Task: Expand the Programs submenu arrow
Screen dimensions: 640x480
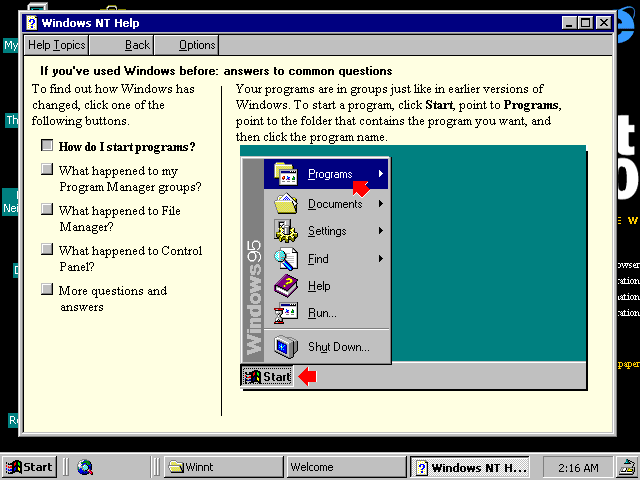Action: (x=380, y=173)
